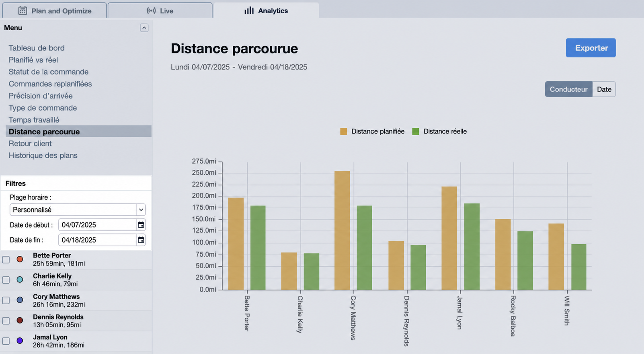View Historique des plans
The image size is (644, 354).
point(43,155)
